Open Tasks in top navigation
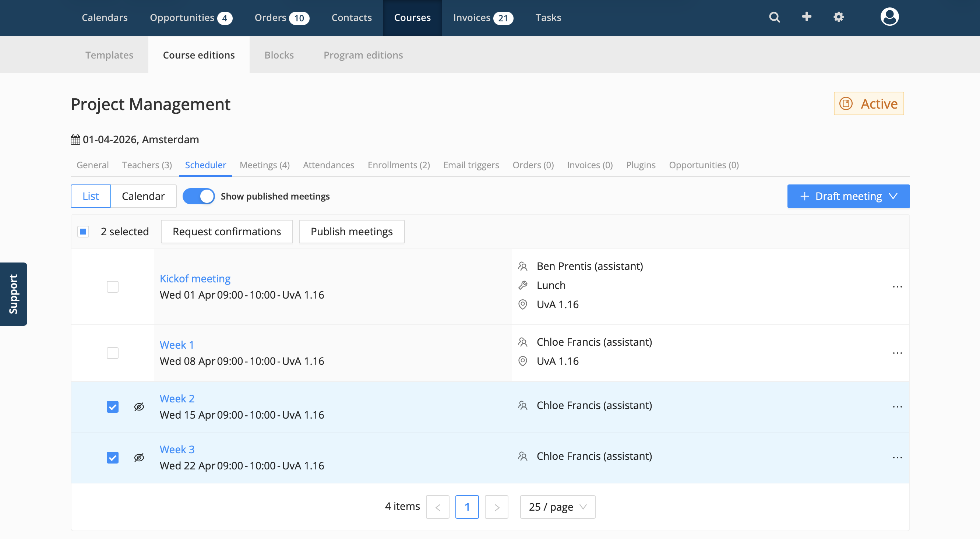The height and width of the screenshot is (539, 980). click(548, 18)
